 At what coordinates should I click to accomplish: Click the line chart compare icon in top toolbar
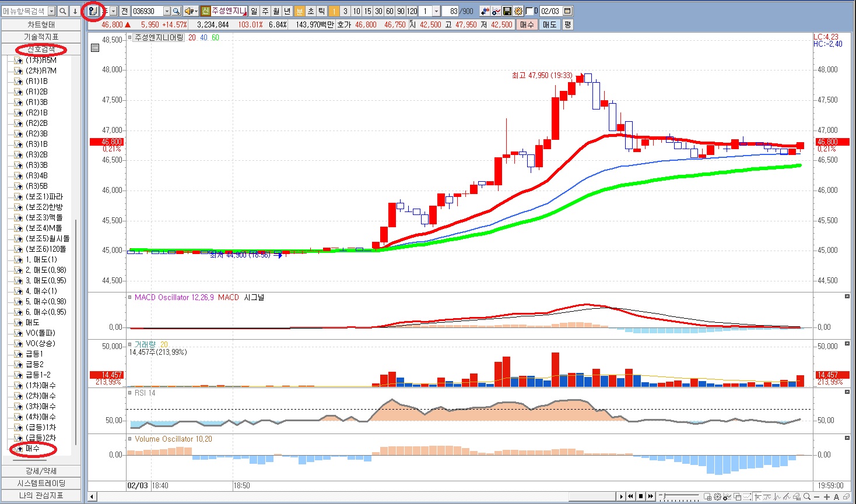496,11
